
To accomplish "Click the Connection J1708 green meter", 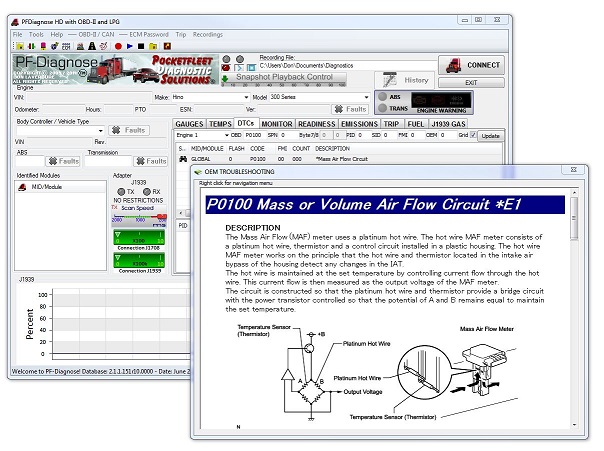I will point(139,237).
